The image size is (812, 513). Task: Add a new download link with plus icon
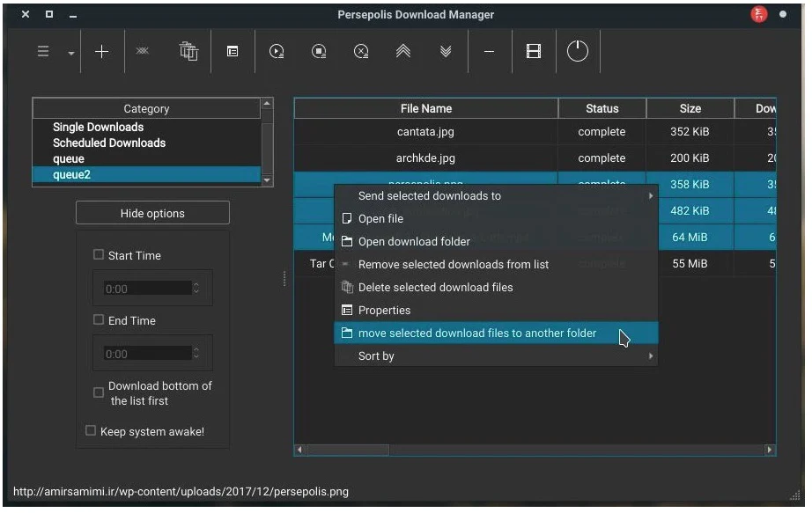click(x=102, y=51)
